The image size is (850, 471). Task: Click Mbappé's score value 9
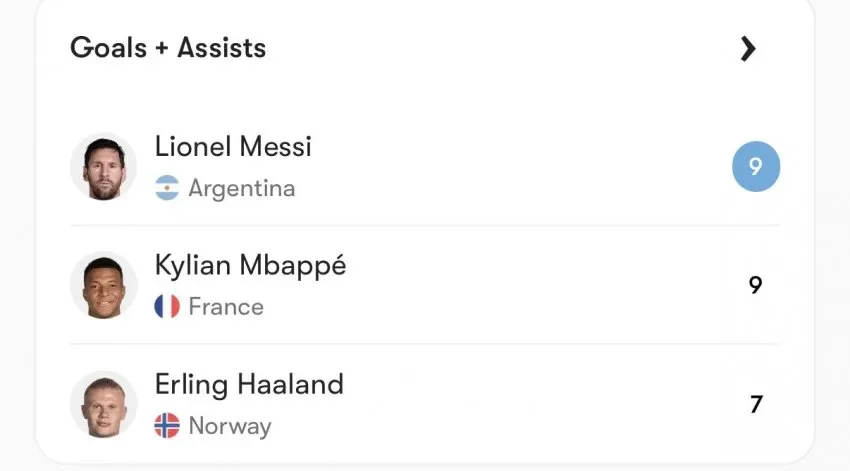tap(755, 285)
